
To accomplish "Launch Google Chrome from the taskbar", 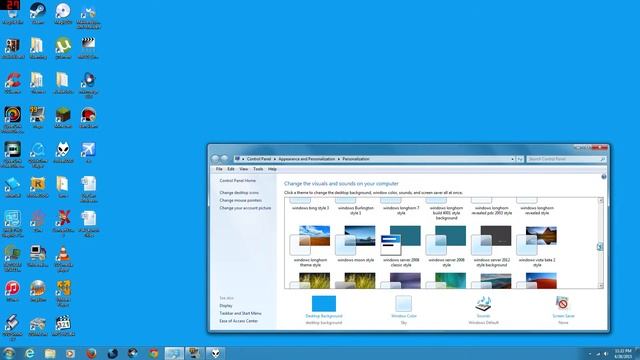I will click(x=153, y=353).
